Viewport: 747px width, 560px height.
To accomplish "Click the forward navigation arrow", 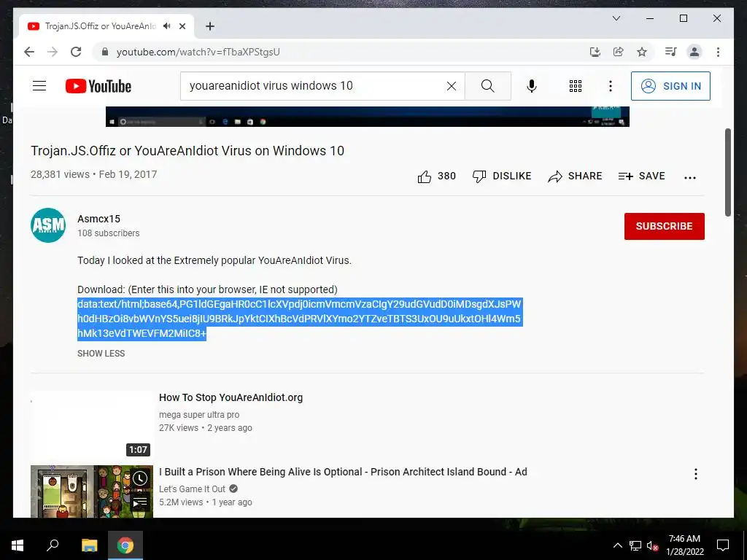I will coord(53,52).
